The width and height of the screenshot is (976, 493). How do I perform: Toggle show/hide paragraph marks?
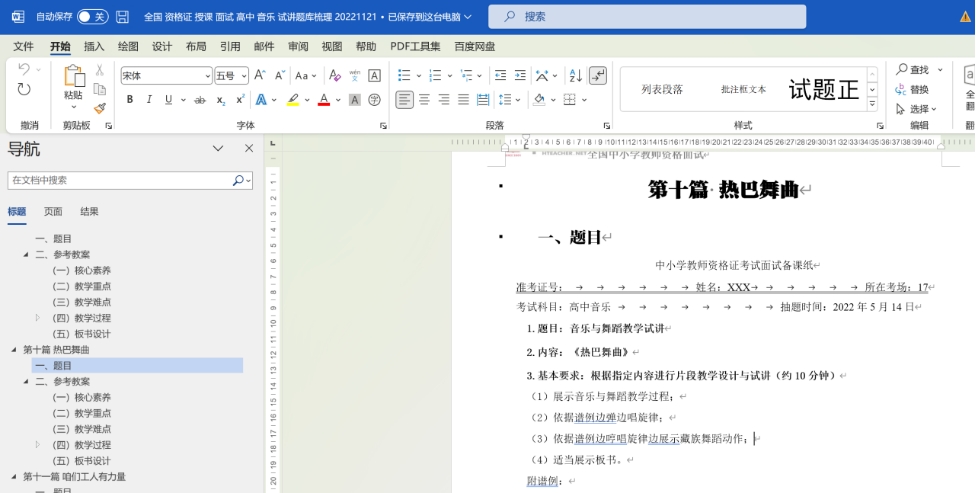point(598,76)
